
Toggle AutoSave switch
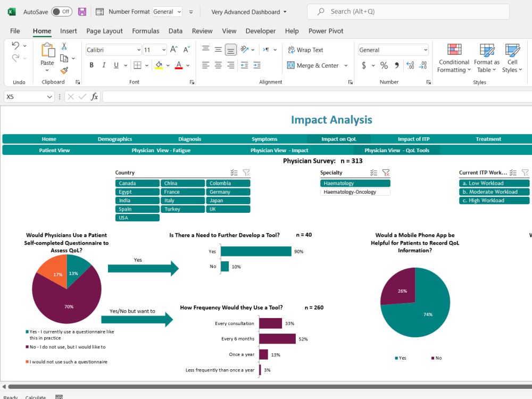(x=61, y=12)
